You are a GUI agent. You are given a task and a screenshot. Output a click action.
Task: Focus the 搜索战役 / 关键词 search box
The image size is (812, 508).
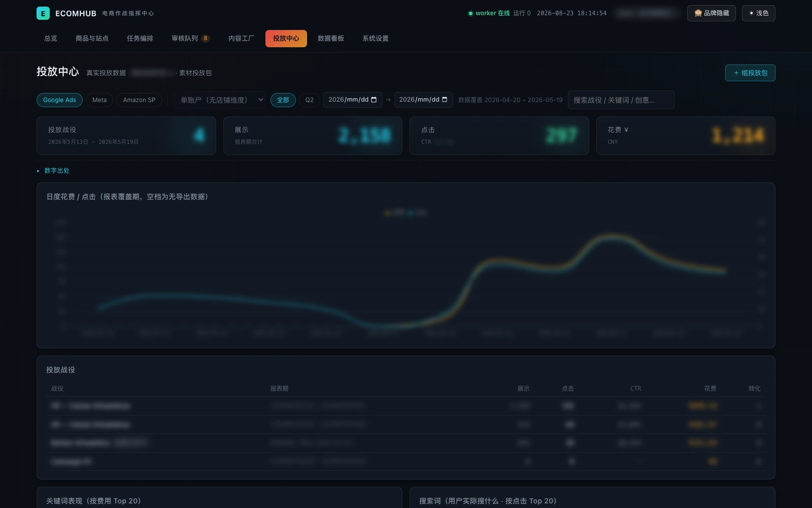click(x=621, y=100)
